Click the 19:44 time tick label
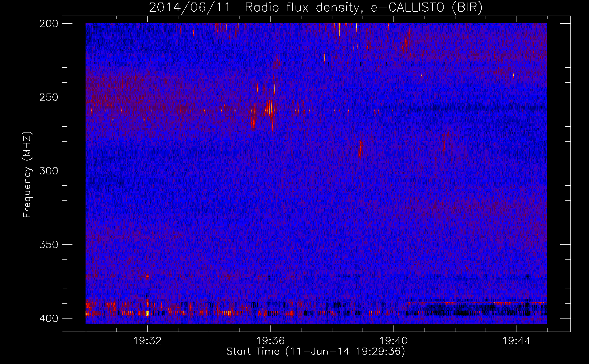Screen dimensions: 589x364 pyautogui.click(x=517, y=341)
